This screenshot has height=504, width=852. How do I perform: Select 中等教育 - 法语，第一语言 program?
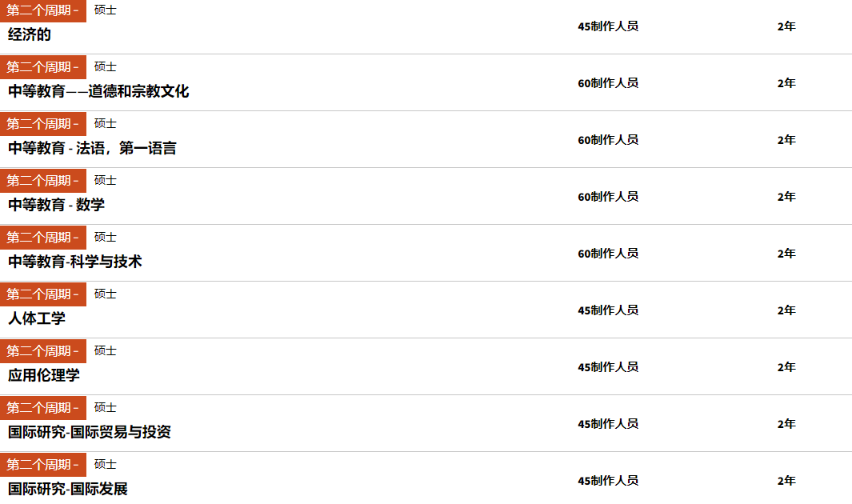(92, 148)
